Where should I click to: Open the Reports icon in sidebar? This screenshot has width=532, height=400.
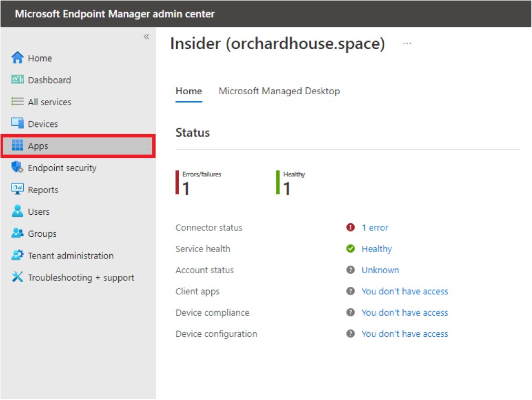pos(18,189)
